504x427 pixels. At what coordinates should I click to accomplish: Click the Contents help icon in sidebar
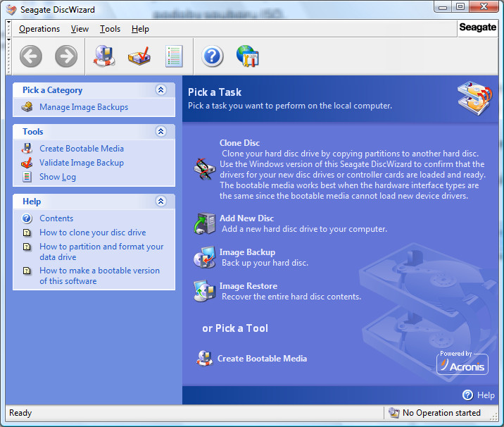pos(27,218)
